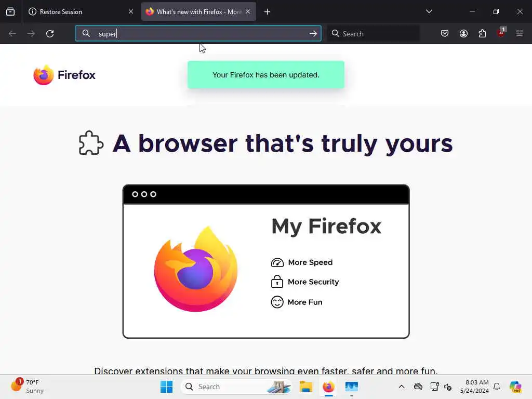Click the 'My Firefox' title

click(326, 227)
